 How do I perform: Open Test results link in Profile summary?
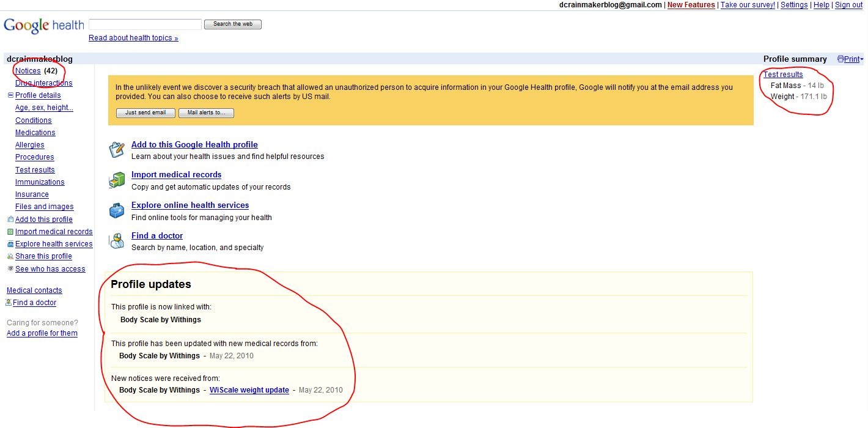point(783,75)
